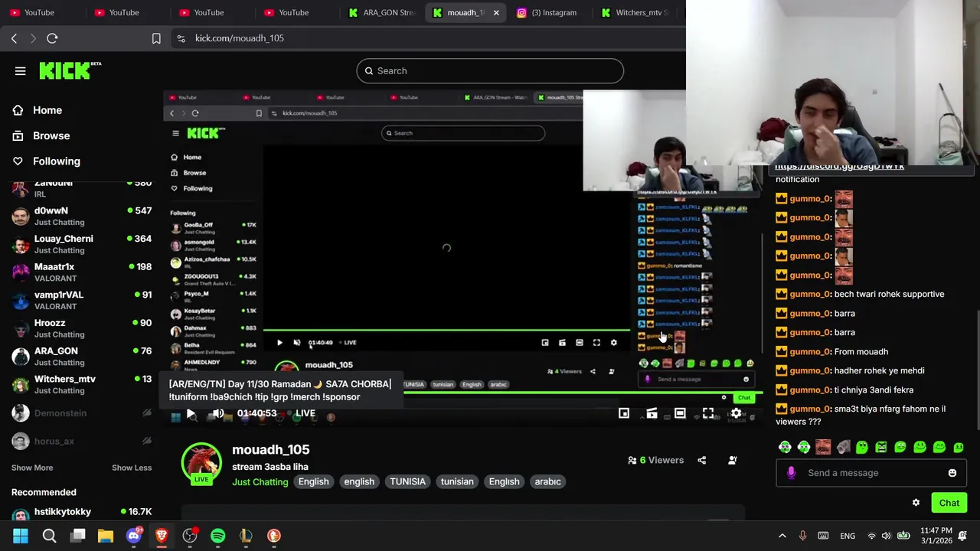980x551 pixels.
Task: Select the laughing man face emote
Action: pyautogui.click(x=823, y=447)
